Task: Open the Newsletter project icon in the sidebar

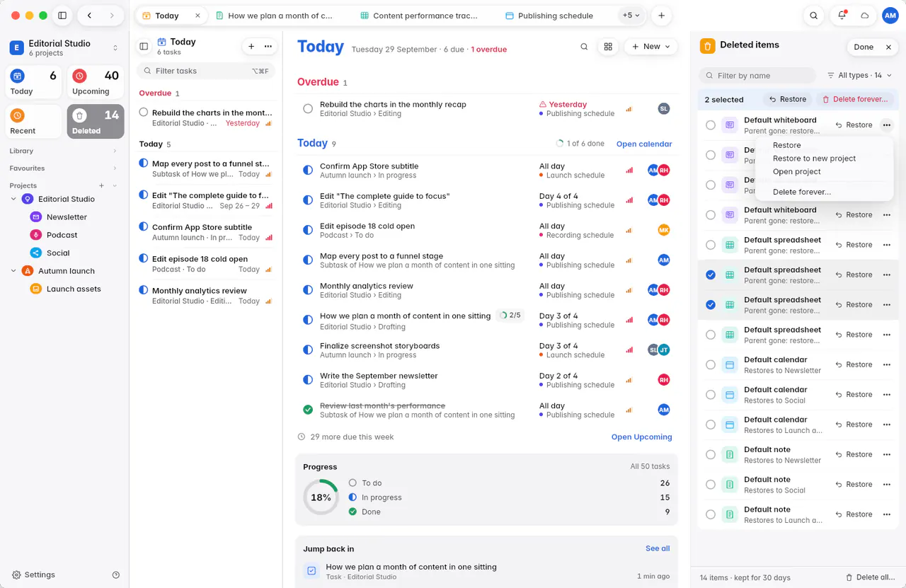Action: coord(35,217)
